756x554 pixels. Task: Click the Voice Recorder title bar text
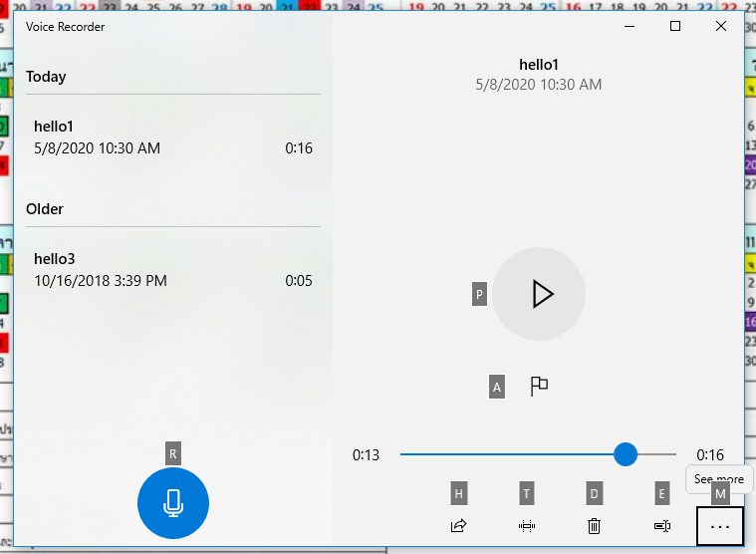pyautogui.click(x=66, y=27)
